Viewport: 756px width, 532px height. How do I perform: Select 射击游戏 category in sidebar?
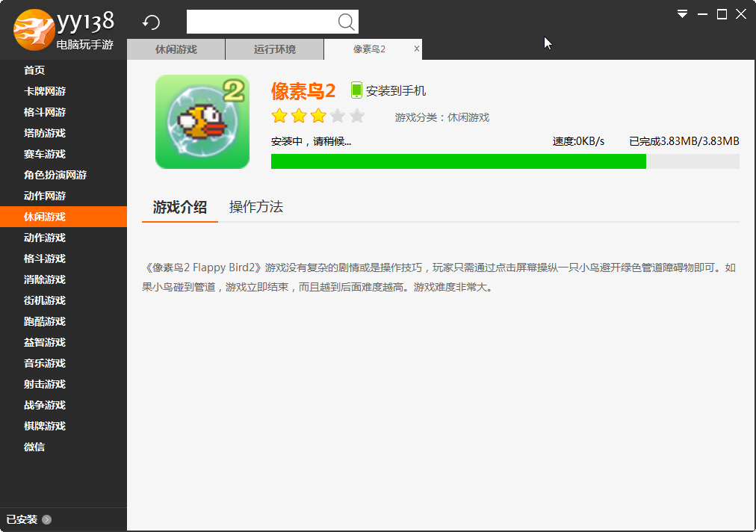pos(45,384)
